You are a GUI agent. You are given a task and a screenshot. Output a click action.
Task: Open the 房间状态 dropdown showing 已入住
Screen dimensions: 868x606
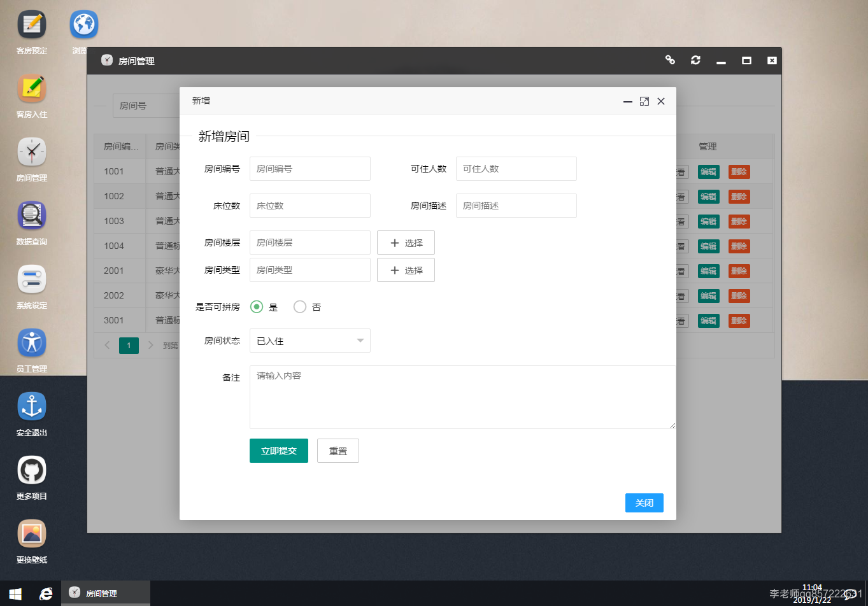(x=309, y=341)
